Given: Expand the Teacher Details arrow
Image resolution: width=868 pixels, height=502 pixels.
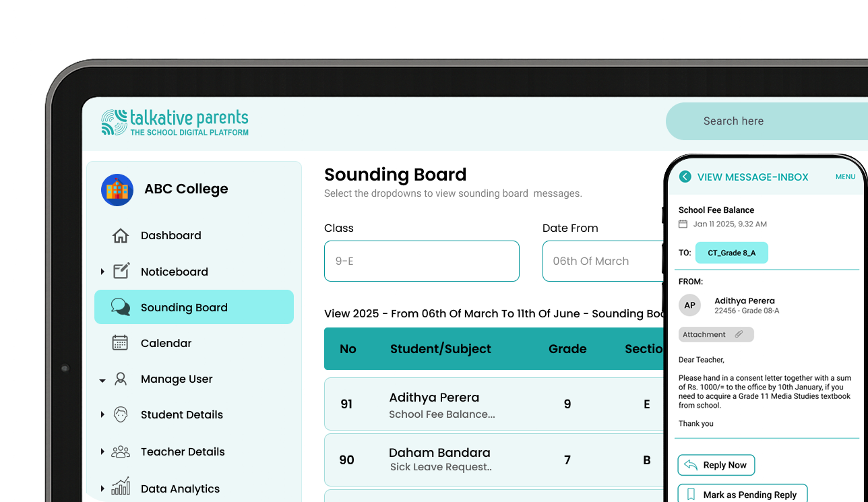Looking at the screenshot, I should click(x=102, y=451).
